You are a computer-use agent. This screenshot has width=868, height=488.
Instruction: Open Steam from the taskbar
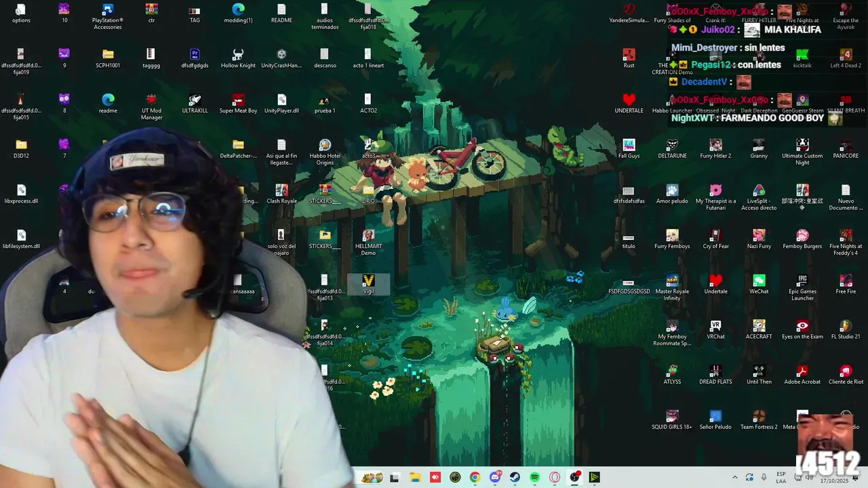(x=515, y=477)
